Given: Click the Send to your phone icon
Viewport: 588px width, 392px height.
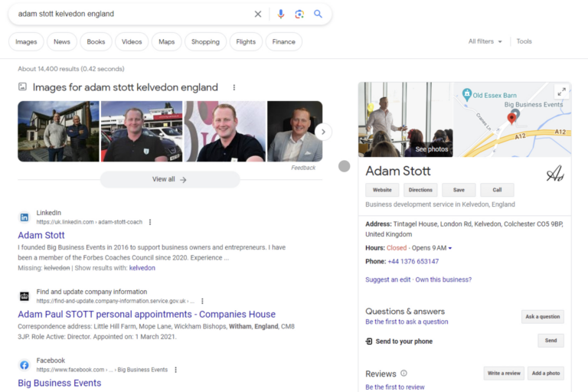Looking at the screenshot, I should (369, 341).
